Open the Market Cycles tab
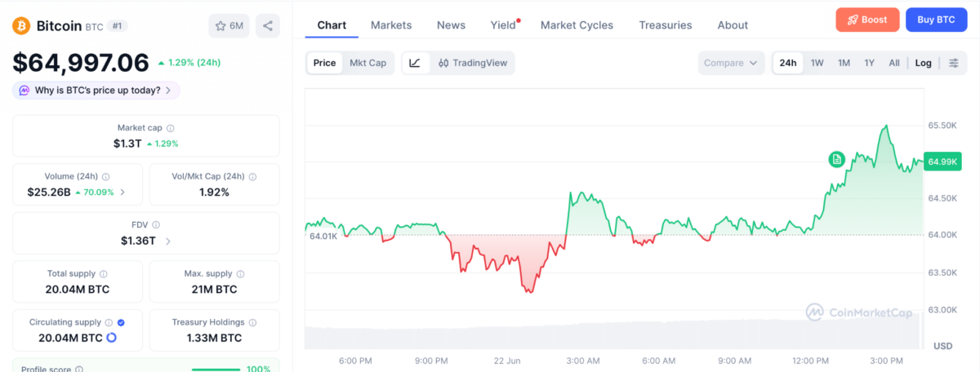Viewport: 980px width, 372px height. pos(577,25)
